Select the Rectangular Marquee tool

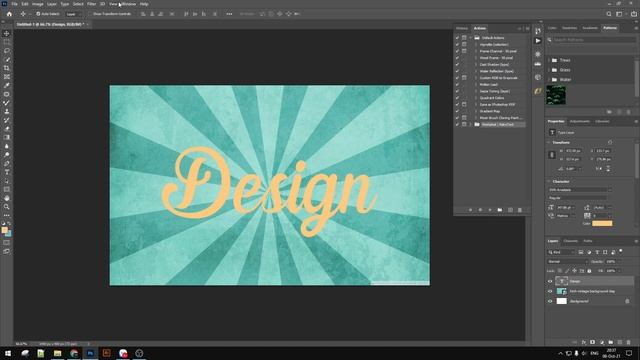coord(7,42)
